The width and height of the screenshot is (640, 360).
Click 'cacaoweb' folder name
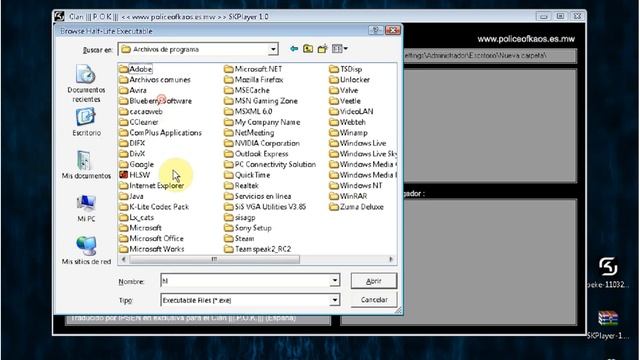click(x=146, y=111)
